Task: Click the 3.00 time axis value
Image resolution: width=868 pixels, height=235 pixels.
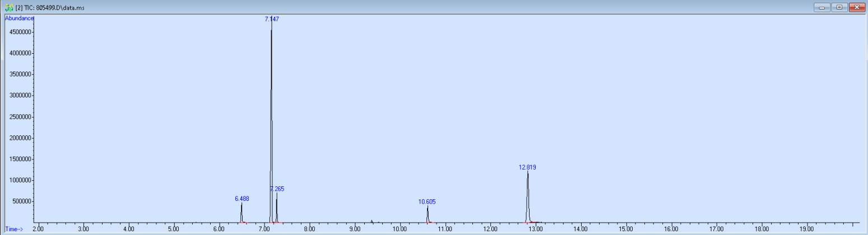Action: point(83,229)
